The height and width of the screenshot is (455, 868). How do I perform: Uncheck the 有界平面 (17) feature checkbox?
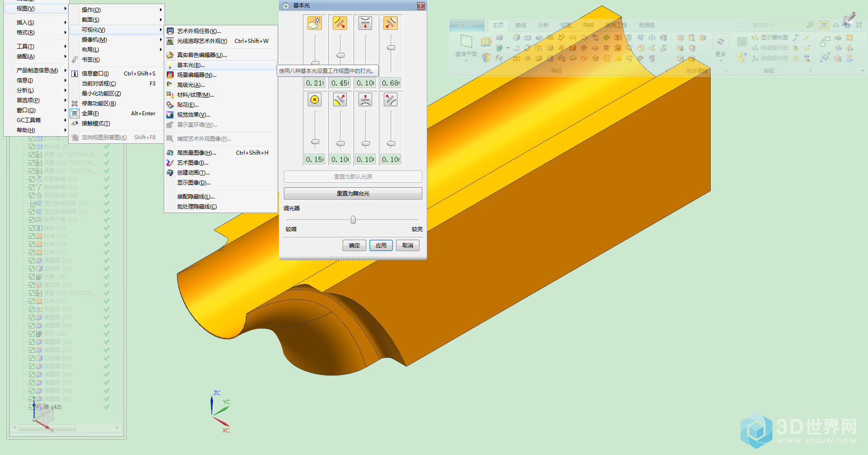pos(32,220)
